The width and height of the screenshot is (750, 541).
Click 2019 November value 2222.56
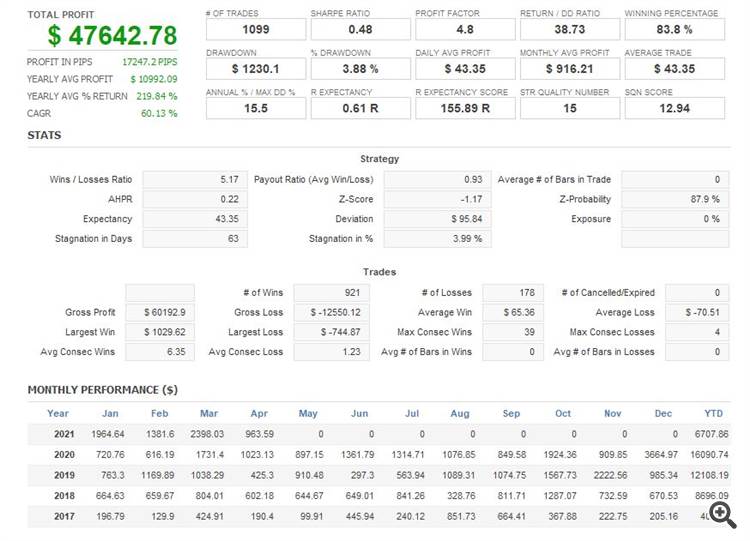tap(610, 475)
